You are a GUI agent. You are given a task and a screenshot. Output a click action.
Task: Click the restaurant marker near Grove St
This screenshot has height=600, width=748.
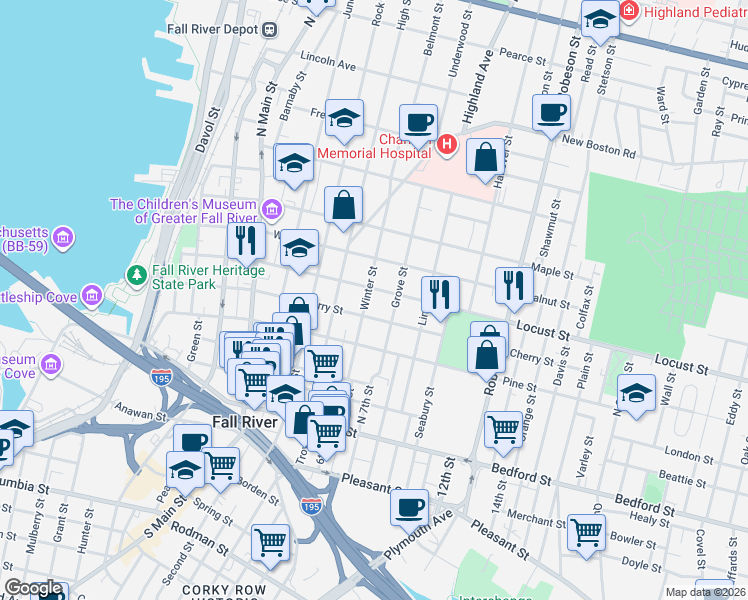click(440, 297)
